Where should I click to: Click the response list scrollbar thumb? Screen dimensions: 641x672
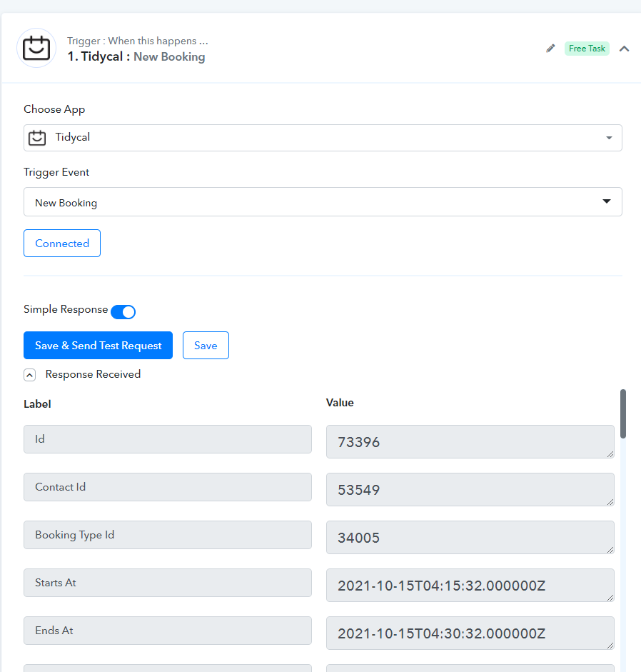point(623,413)
